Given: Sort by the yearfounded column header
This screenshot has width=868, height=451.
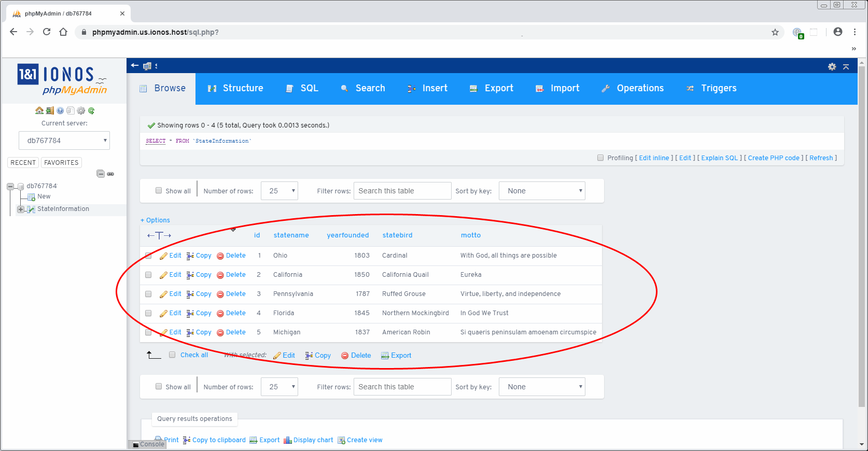Looking at the screenshot, I should click(x=348, y=235).
